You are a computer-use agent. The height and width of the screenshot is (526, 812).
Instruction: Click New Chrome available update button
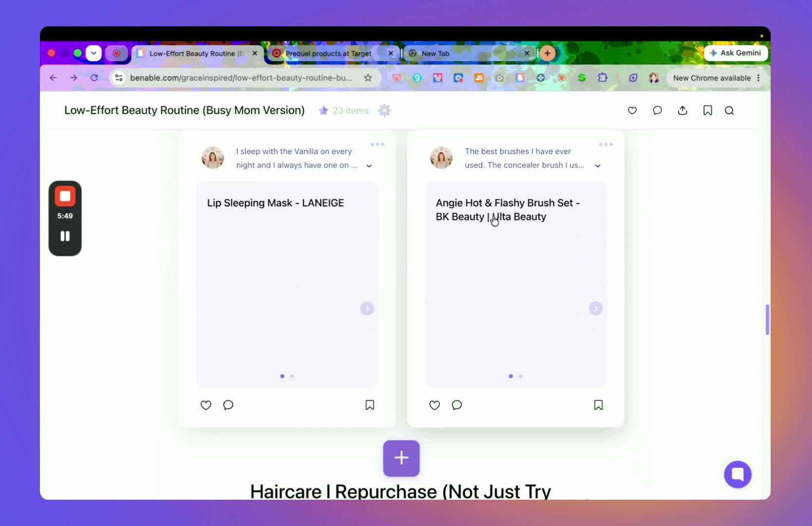pyautogui.click(x=716, y=78)
